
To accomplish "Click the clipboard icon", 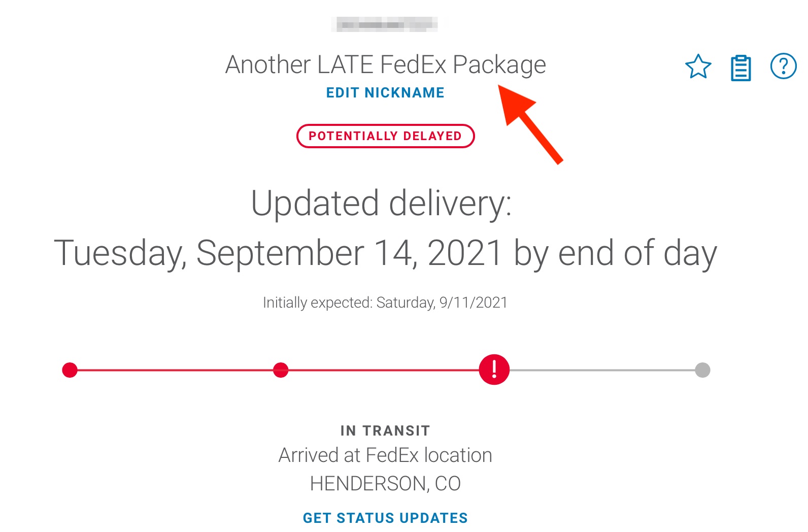I will point(740,68).
